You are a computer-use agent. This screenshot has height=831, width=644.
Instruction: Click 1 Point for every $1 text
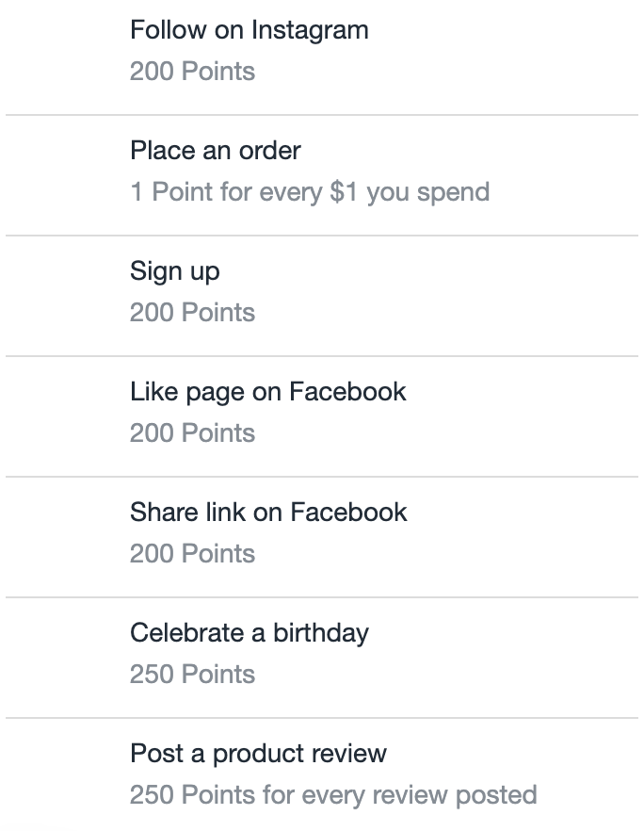[244, 192]
